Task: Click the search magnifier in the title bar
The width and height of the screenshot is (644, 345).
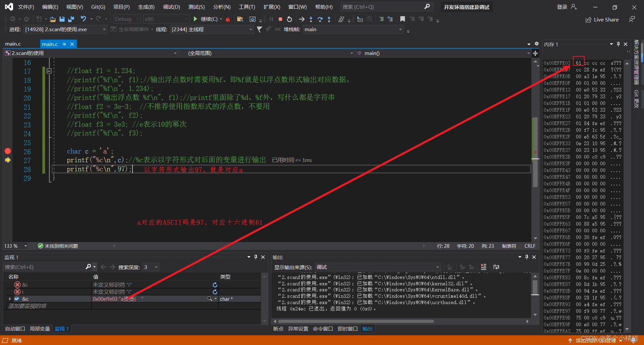Action: click(x=427, y=7)
